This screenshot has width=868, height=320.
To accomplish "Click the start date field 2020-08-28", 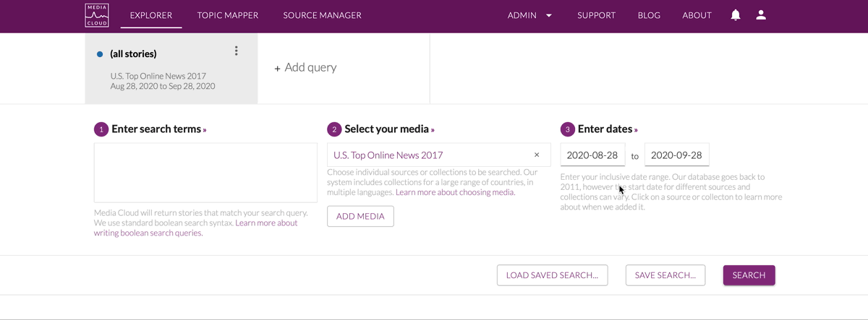I will 592,155.
